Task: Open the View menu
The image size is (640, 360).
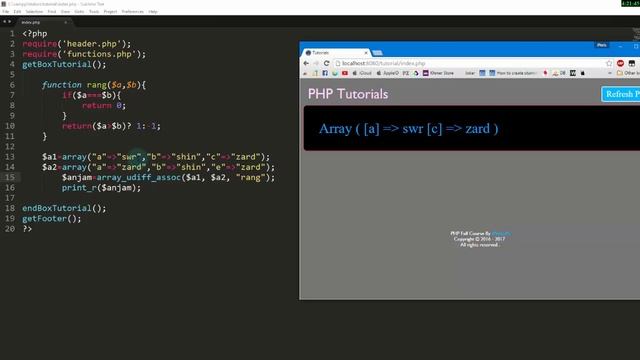Action: (x=65, y=11)
